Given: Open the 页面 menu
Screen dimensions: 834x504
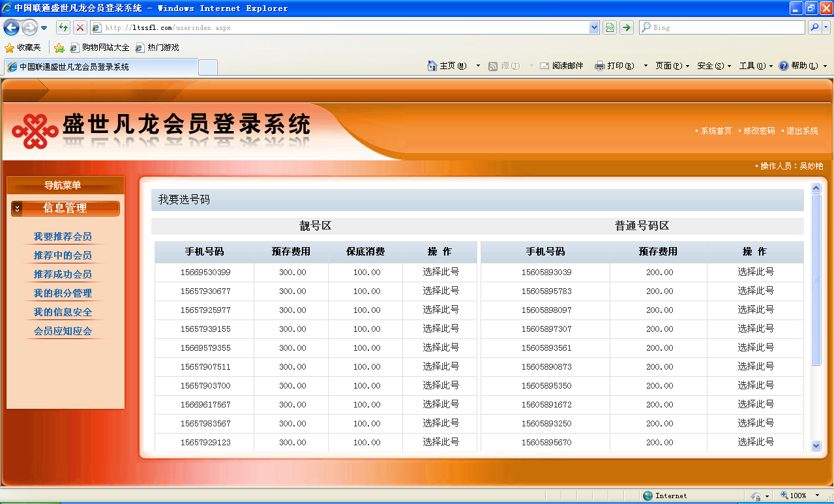Looking at the screenshot, I should (x=672, y=66).
